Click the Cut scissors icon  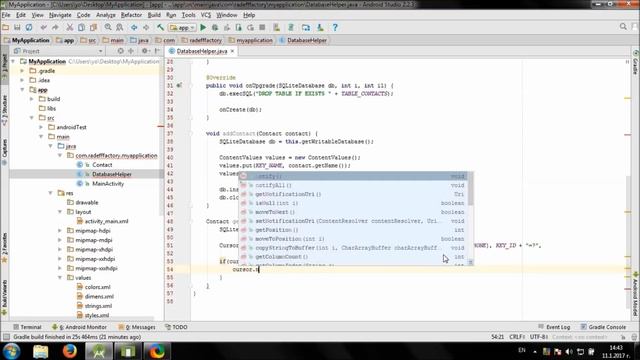tap(70, 27)
